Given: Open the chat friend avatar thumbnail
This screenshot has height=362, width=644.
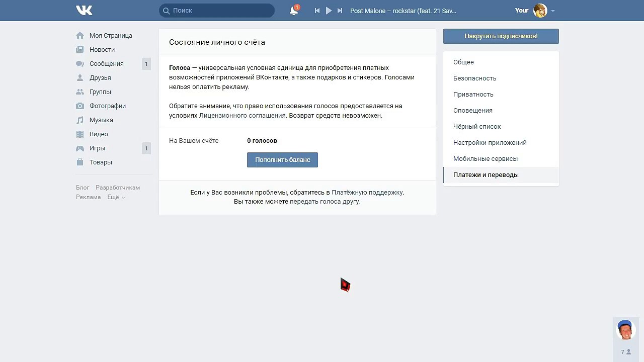Looking at the screenshot, I should pyautogui.click(x=626, y=330).
